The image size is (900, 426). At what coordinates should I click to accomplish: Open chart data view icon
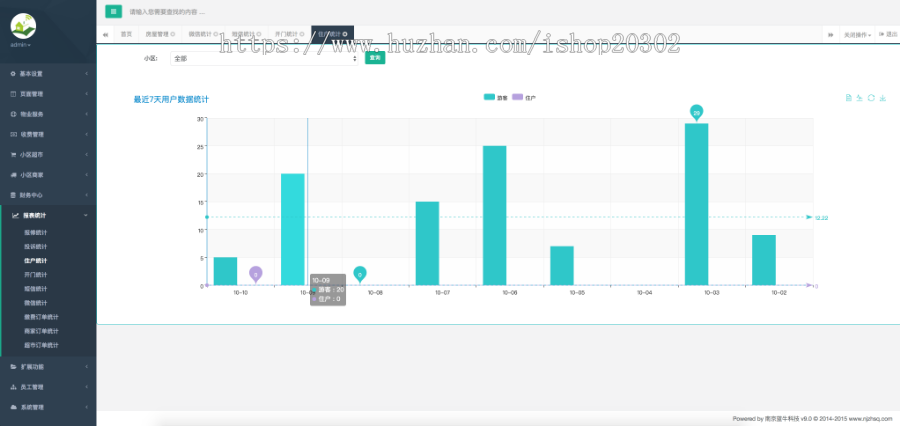(x=848, y=98)
